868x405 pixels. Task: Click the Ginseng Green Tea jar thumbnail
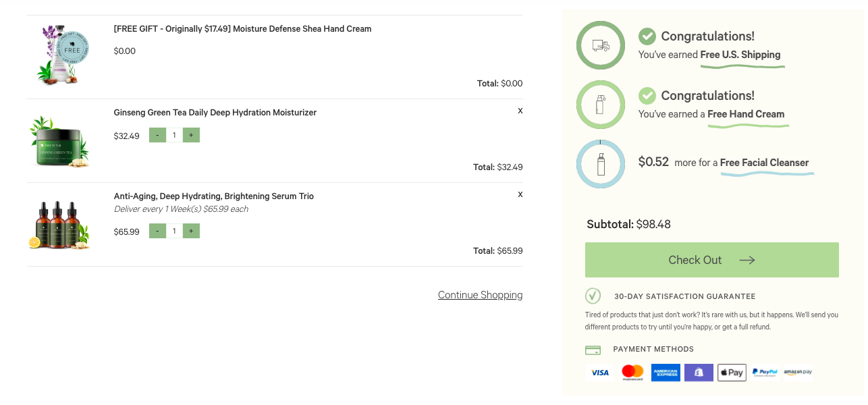point(59,141)
